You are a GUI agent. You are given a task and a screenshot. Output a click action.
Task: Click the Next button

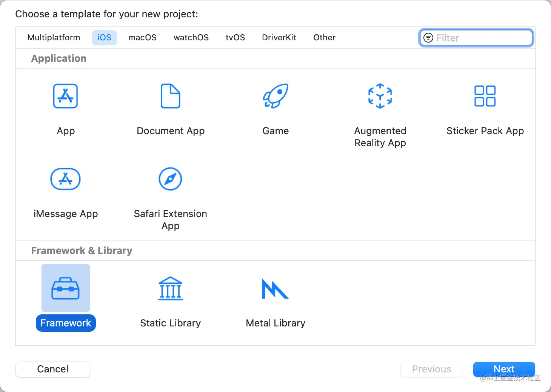tap(504, 369)
